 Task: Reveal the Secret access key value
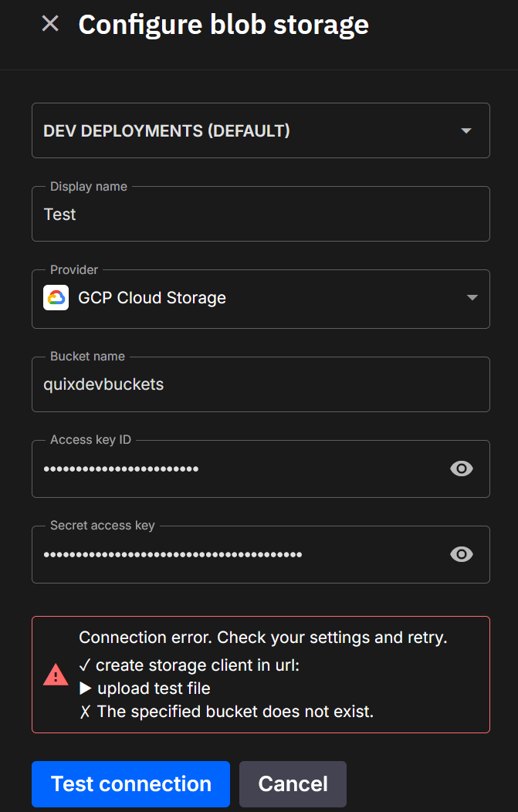coord(462,554)
